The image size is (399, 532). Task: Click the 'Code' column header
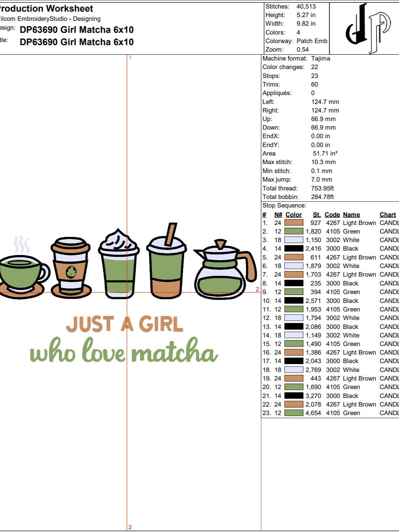point(332,214)
